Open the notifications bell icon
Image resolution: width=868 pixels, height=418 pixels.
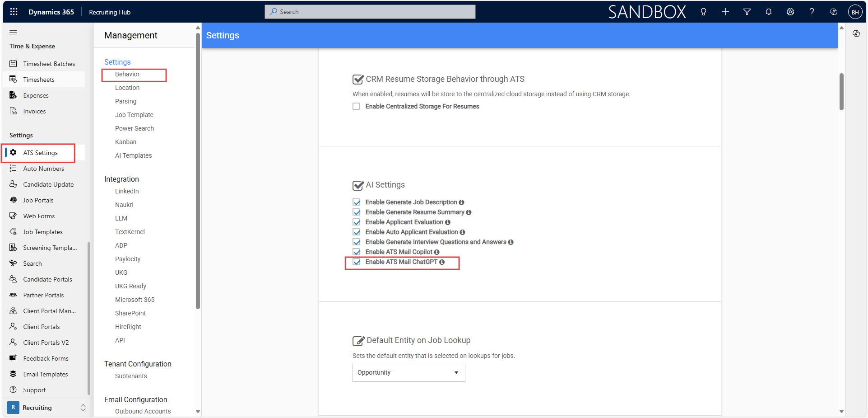coord(769,12)
